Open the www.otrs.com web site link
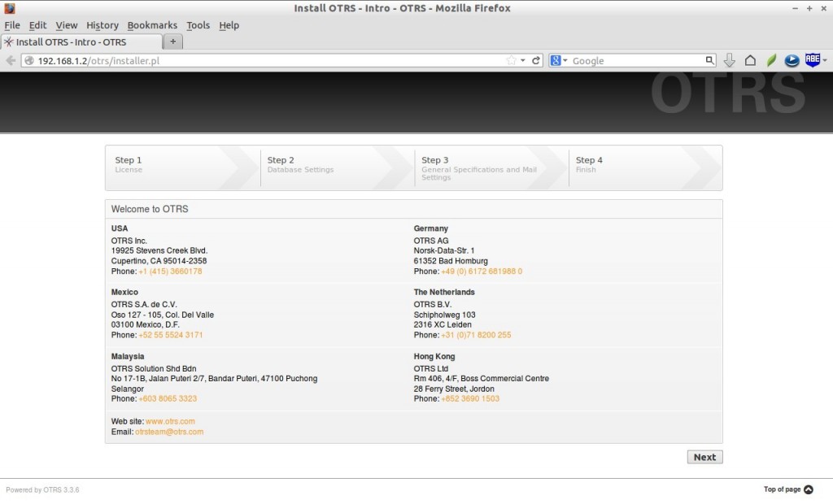Image resolution: width=833 pixels, height=504 pixels. coord(170,421)
